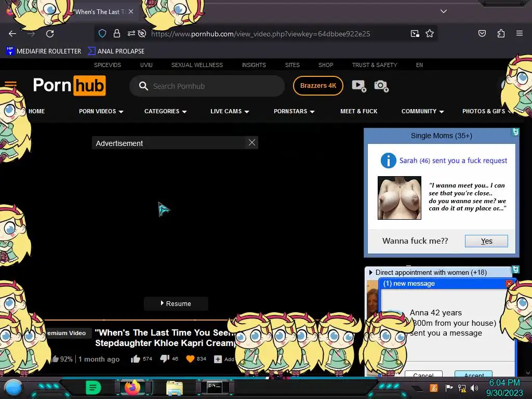This screenshot has height=399, width=532.
Task: Open the site's orange hamburger side menu
Action: click(10, 84)
